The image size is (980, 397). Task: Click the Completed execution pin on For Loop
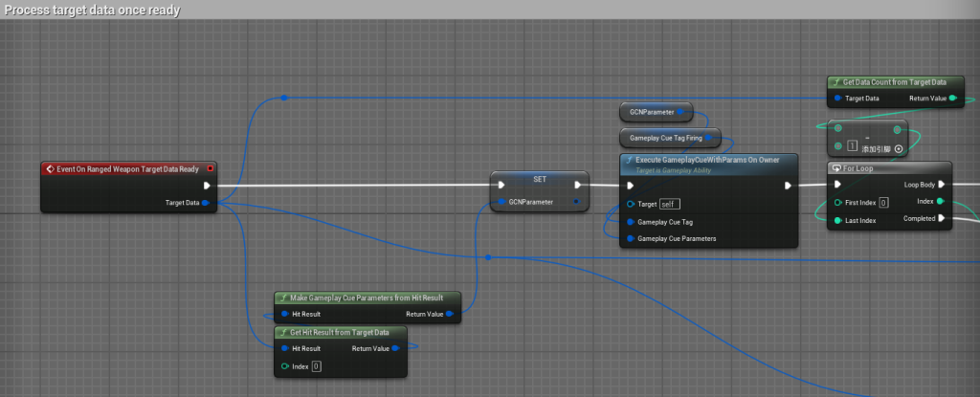(941, 219)
